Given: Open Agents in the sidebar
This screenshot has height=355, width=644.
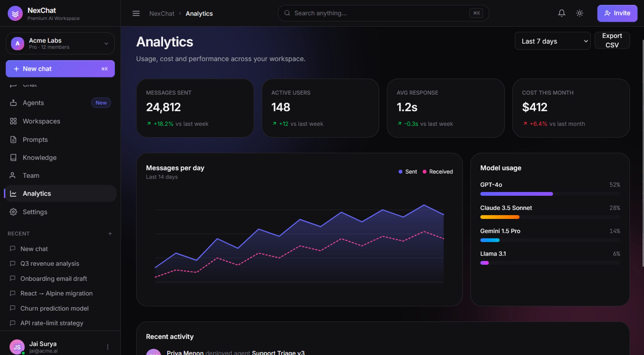Looking at the screenshot, I should (60, 103).
